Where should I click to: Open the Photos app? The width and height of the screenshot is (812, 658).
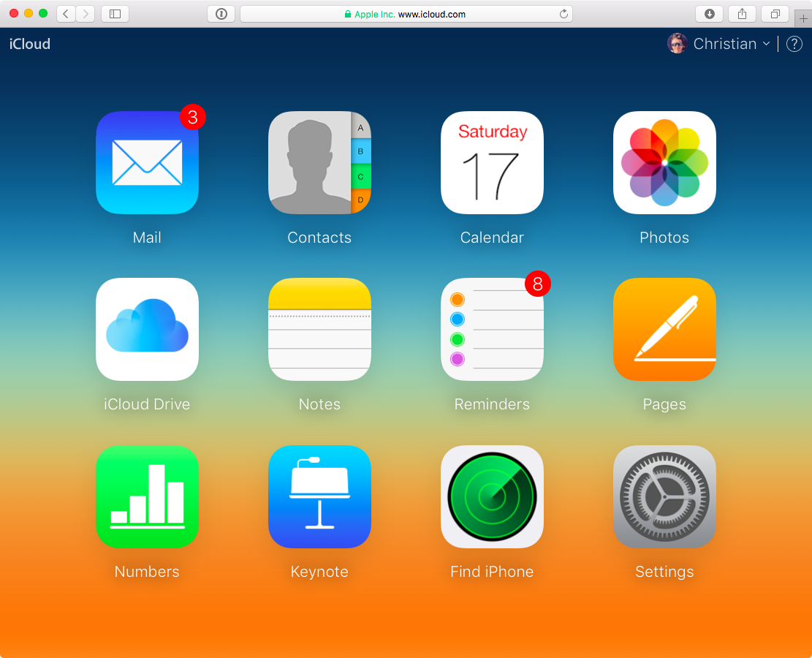[x=664, y=163]
